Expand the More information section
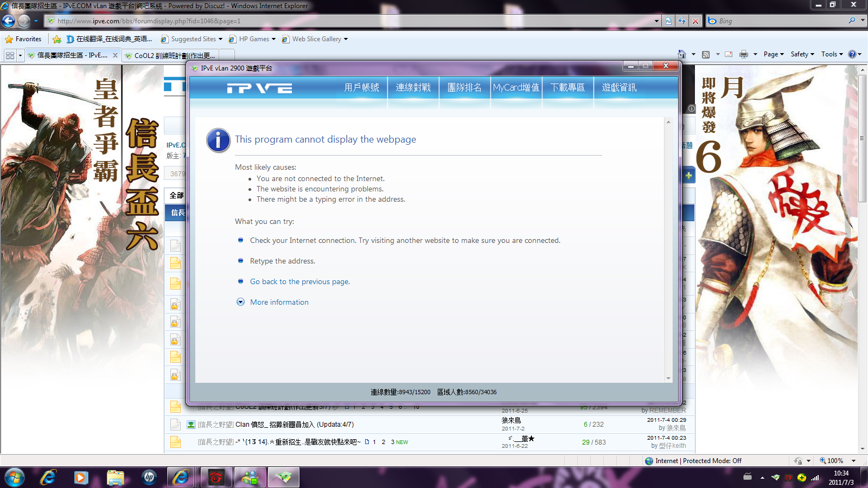868x488 pixels. (x=279, y=302)
